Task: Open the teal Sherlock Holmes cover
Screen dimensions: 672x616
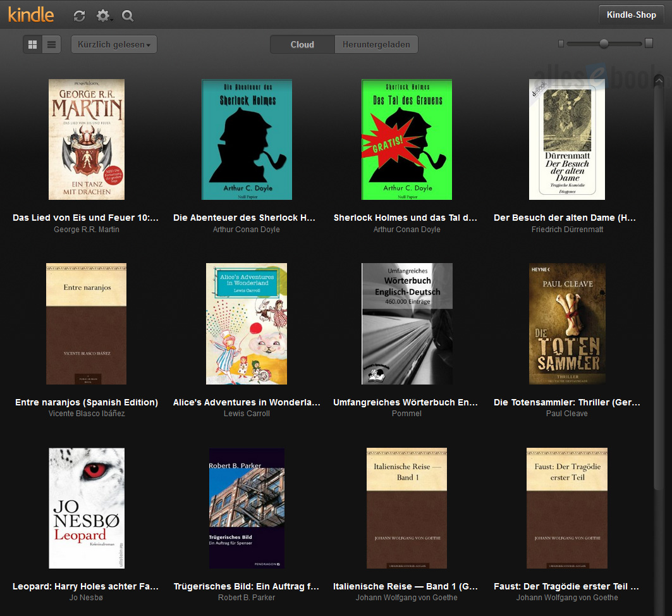Action: pos(247,139)
